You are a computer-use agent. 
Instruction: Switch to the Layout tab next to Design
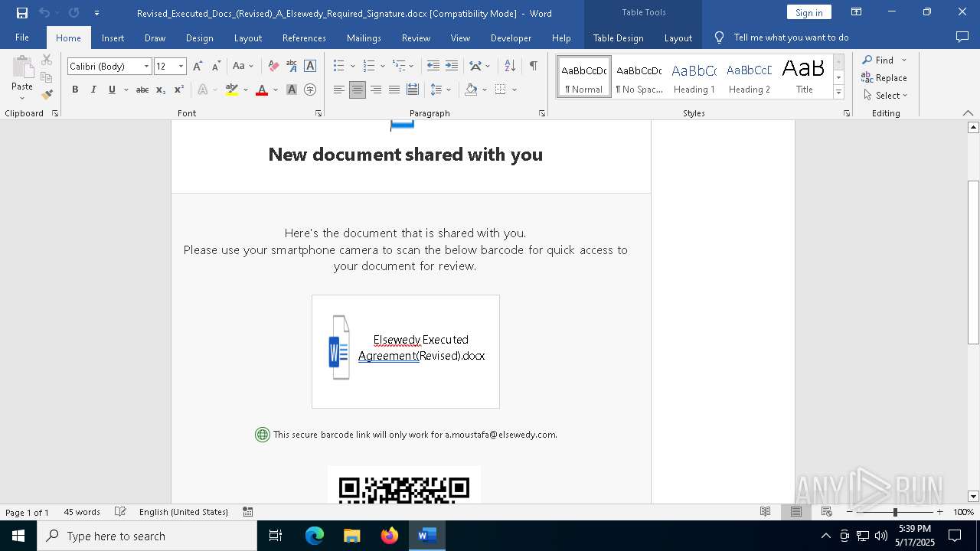[247, 37]
